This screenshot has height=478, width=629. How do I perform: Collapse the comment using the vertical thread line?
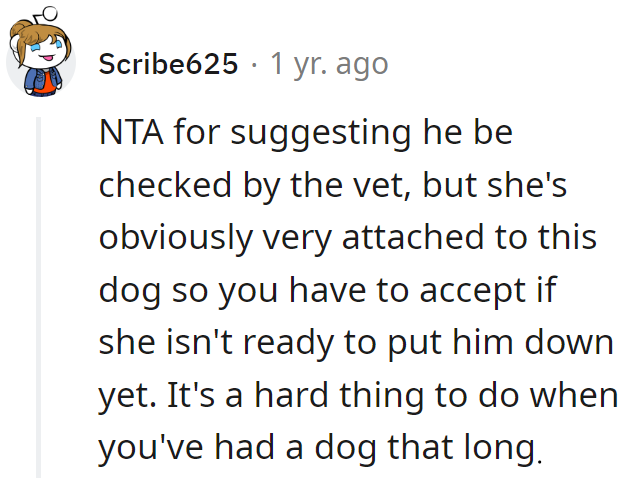point(39,297)
